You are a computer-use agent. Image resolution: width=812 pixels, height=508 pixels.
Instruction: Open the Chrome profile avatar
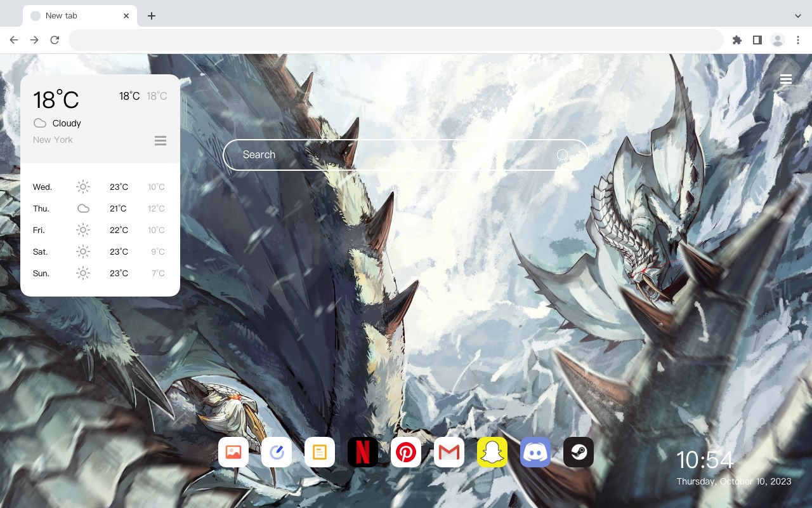pos(778,40)
